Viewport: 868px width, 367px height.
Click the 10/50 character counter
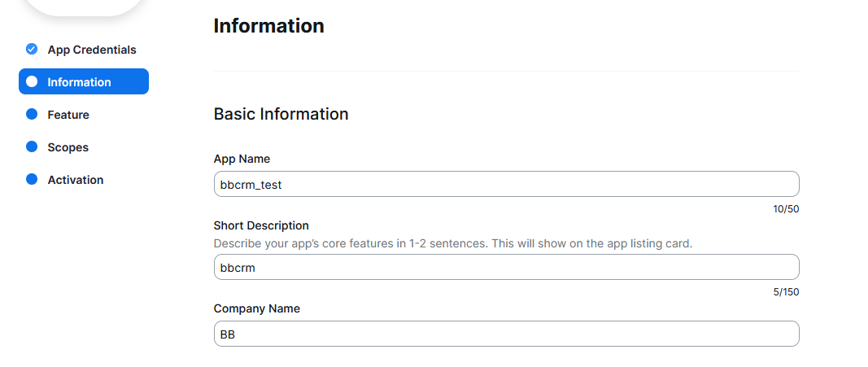point(786,209)
